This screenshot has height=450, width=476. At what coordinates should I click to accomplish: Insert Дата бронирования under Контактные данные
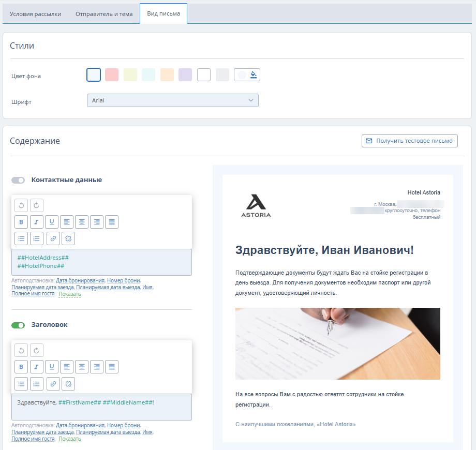pyautogui.click(x=80, y=280)
